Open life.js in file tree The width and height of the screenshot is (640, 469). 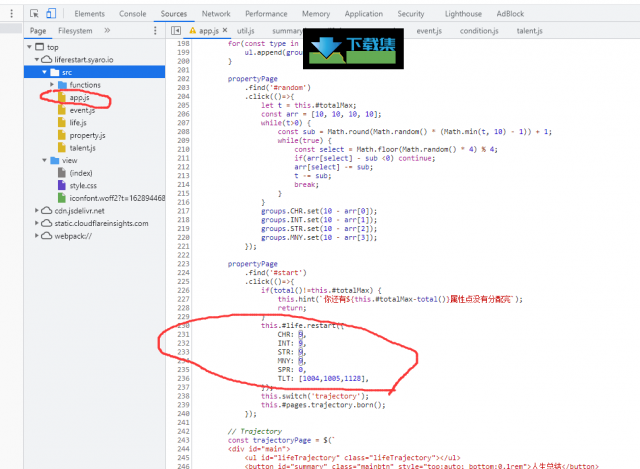[x=78, y=122]
